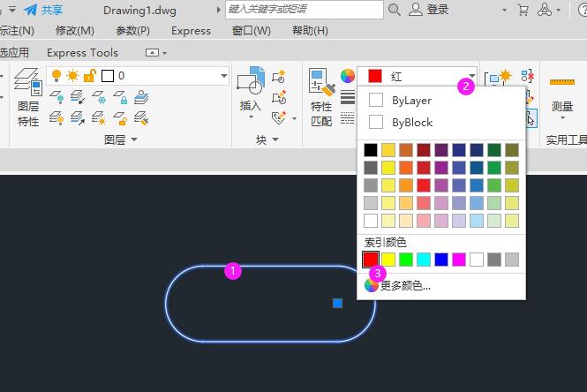Image resolution: width=587 pixels, height=392 pixels.
Task: Open the layer 0 dropdown list
Action: coord(224,76)
